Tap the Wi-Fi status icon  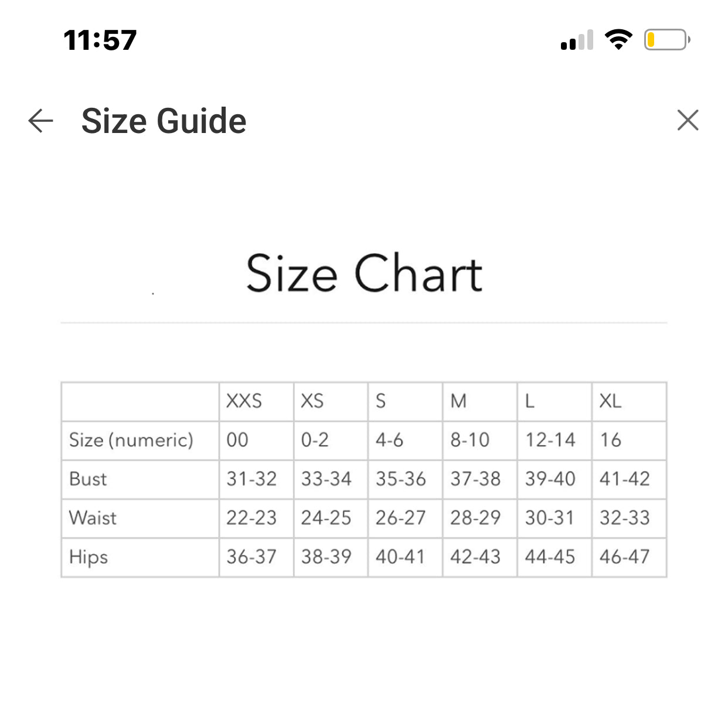coord(618,40)
